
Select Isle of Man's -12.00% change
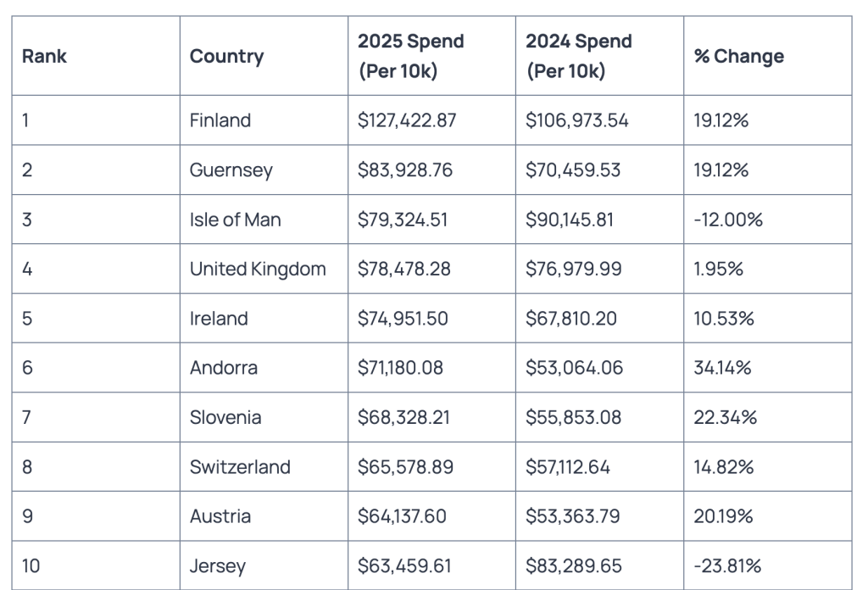728,220
